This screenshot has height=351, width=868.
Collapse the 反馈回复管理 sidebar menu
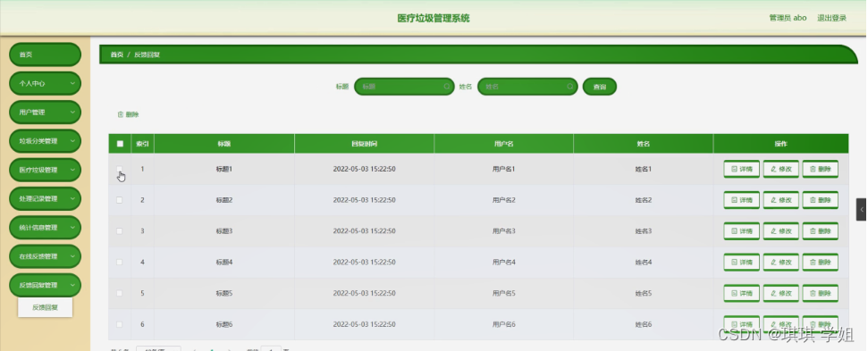(x=45, y=285)
